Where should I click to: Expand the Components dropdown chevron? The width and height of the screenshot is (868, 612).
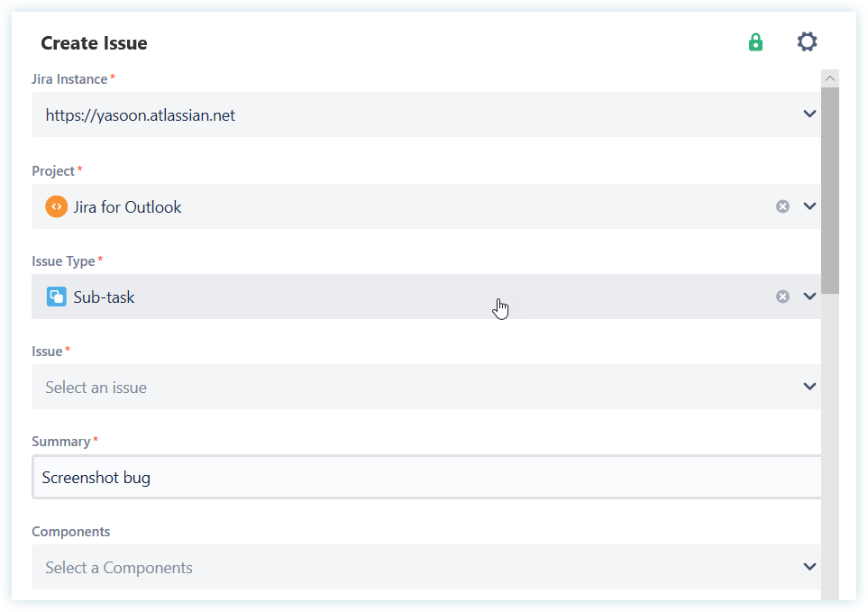tap(809, 567)
